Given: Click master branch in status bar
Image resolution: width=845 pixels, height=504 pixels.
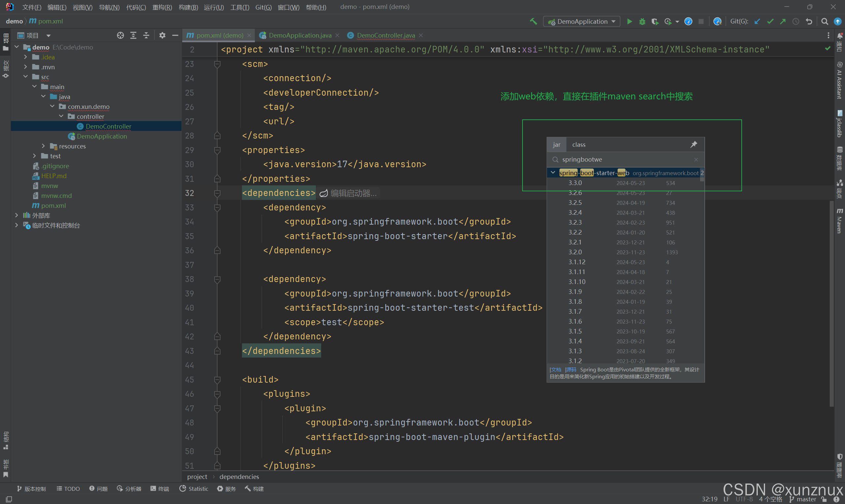Looking at the screenshot, I should (803, 499).
